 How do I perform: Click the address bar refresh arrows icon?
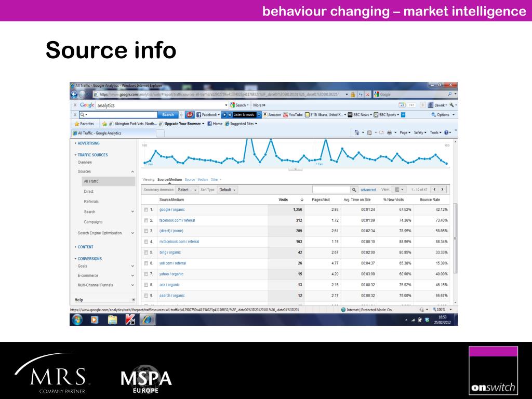[x=361, y=95]
